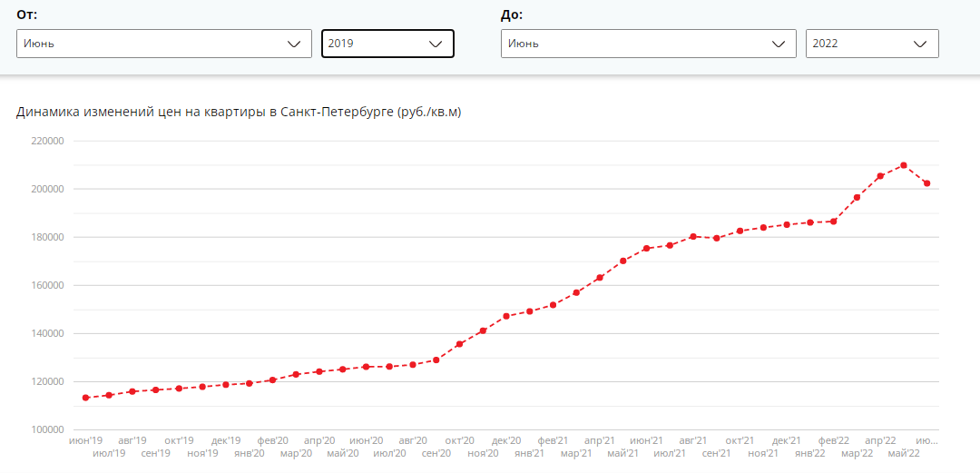Click the chart title about Санкт-Петербург prices
This screenshot has height=473, width=980.
tap(239, 113)
